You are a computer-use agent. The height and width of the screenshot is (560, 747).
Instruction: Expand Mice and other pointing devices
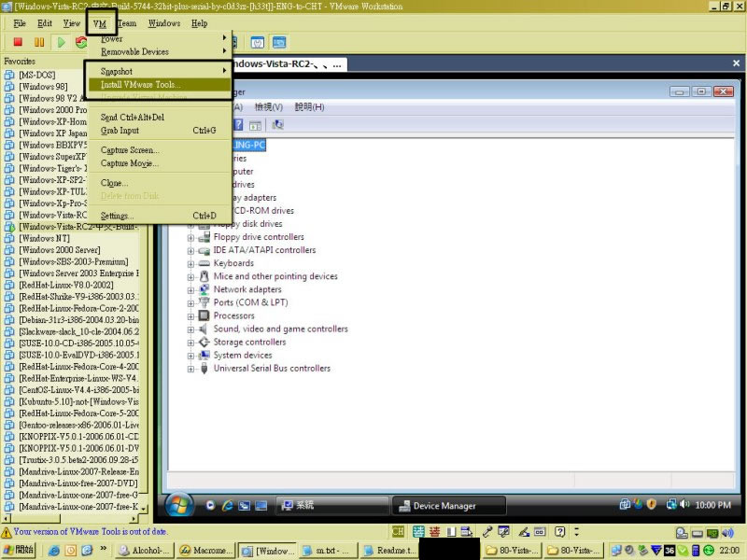coord(190,276)
